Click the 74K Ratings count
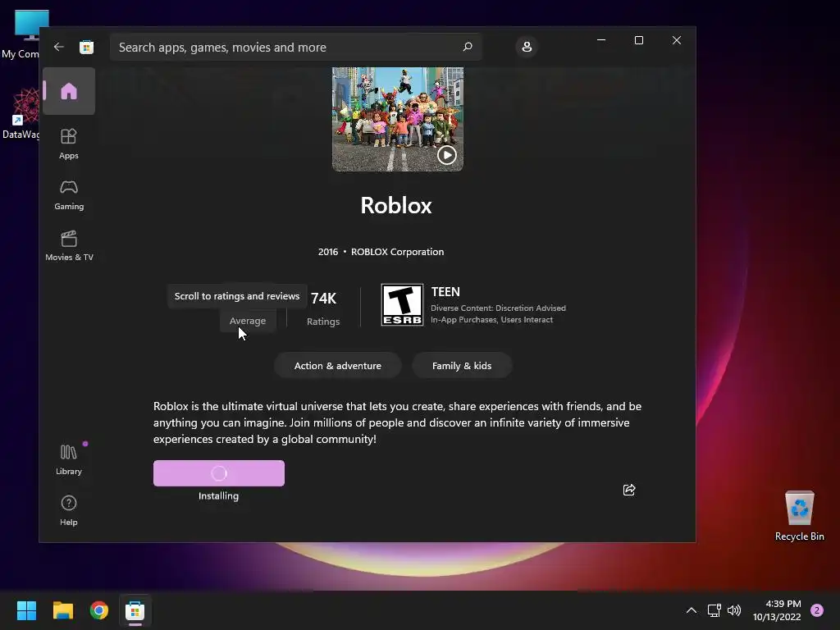This screenshot has height=630, width=840. [323, 308]
